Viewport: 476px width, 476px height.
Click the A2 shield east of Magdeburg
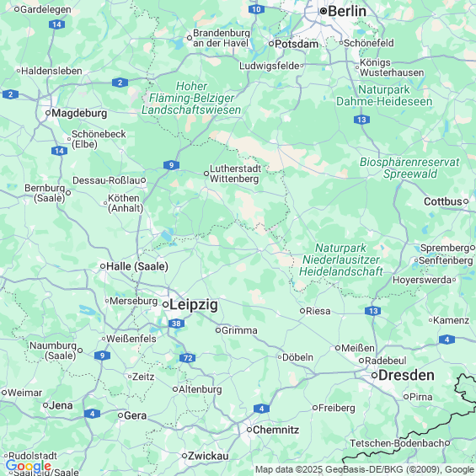(x=120, y=83)
